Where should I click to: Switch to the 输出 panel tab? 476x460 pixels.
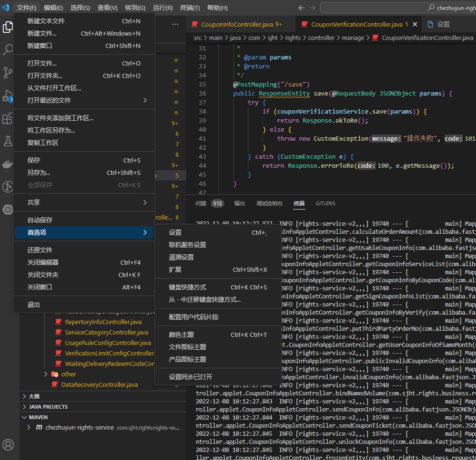click(x=239, y=203)
